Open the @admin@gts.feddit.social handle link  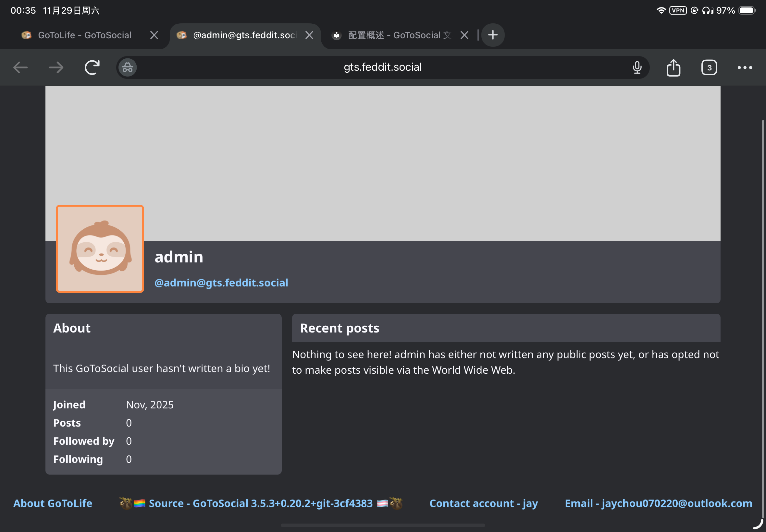coord(221,283)
